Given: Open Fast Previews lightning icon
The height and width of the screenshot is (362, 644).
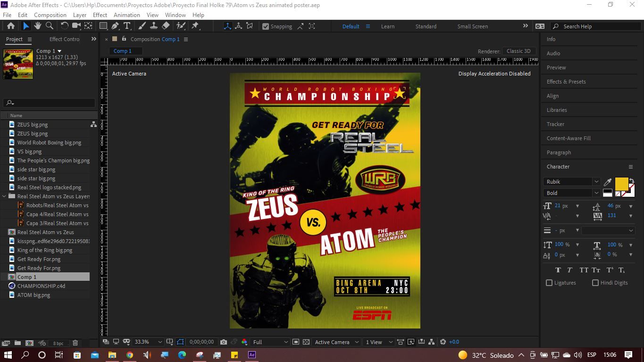Looking at the screenshot, I should [x=411, y=342].
